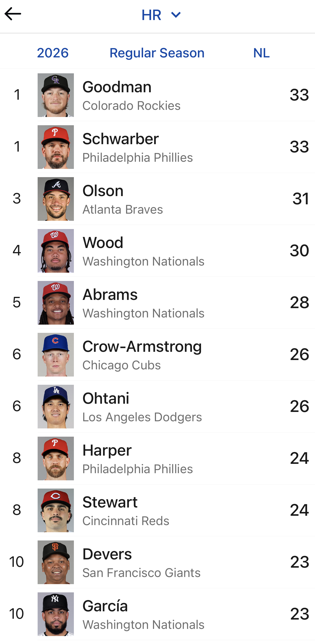
Task: Select Olson's 31 home run value
Action: click(x=301, y=199)
